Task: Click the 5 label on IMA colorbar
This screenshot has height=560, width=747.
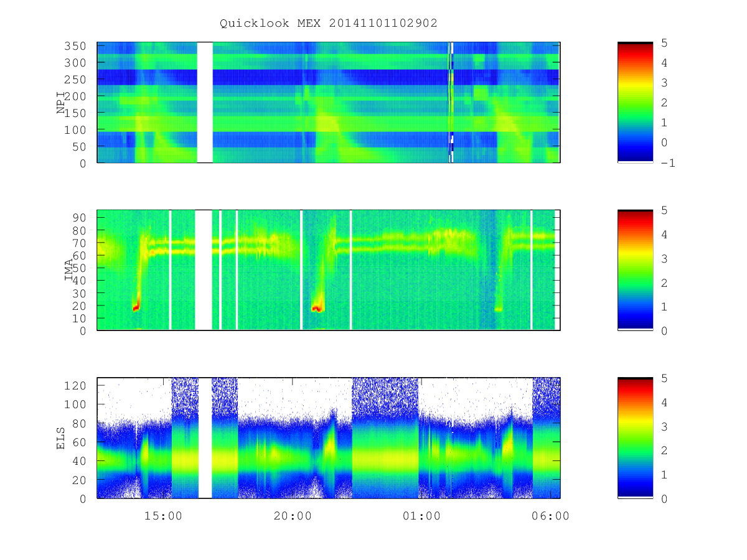Action: coord(664,210)
